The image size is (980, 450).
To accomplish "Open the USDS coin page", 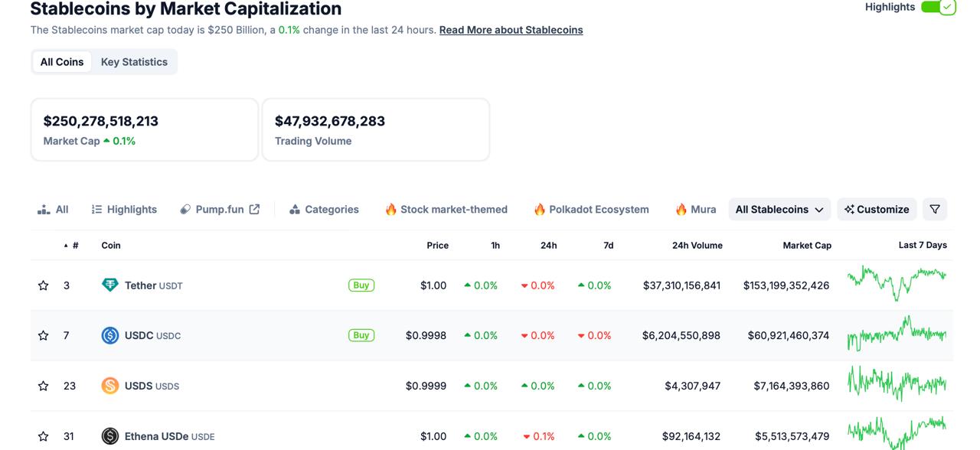I will tap(152, 386).
